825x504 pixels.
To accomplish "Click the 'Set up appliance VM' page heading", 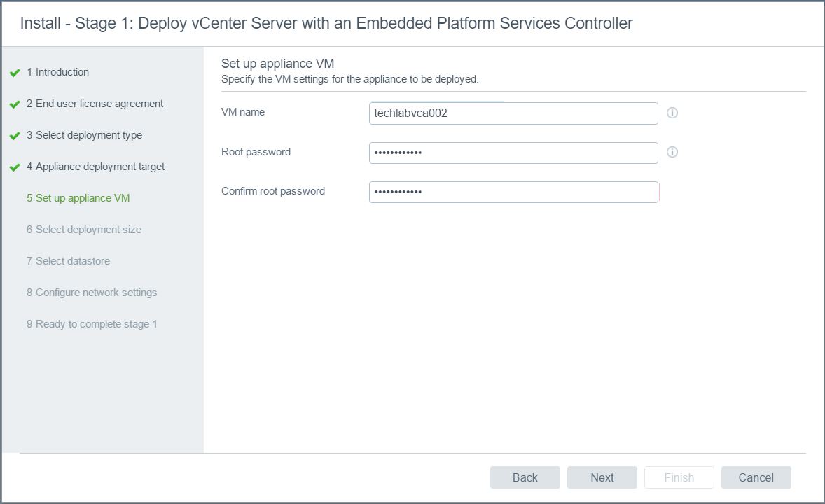I will pyautogui.click(x=278, y=64).
